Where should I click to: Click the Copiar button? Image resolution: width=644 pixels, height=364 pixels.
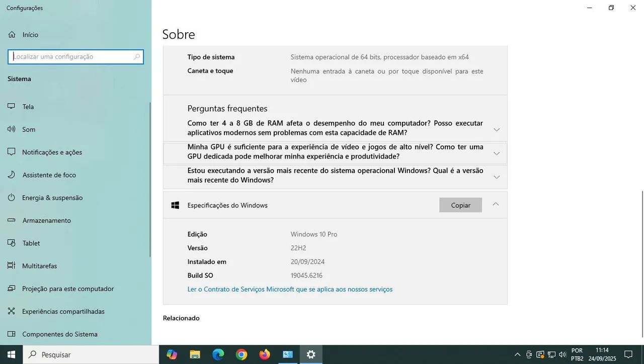pyautogui.click(x=460, y=205)
